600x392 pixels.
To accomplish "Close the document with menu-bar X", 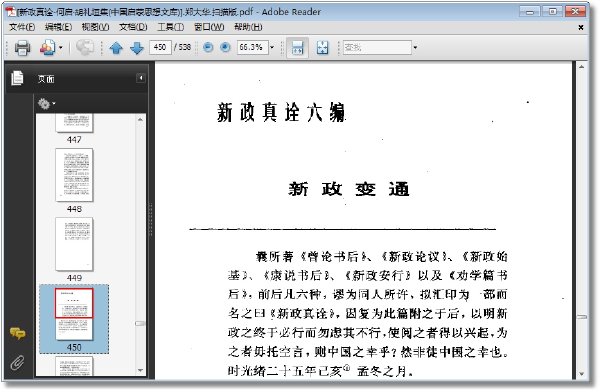I will pyautogui.click(x=580, y=28).
